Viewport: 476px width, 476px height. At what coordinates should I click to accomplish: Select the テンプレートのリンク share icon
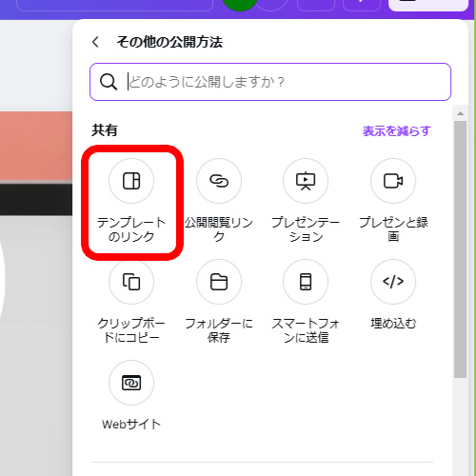pyautogui.click(x=131, y=181)
